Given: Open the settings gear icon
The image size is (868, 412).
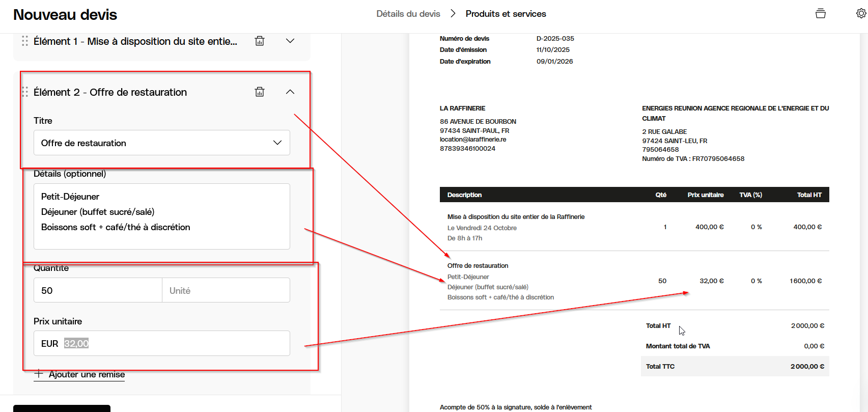Looking at the screenshot, I should [861, 14].
